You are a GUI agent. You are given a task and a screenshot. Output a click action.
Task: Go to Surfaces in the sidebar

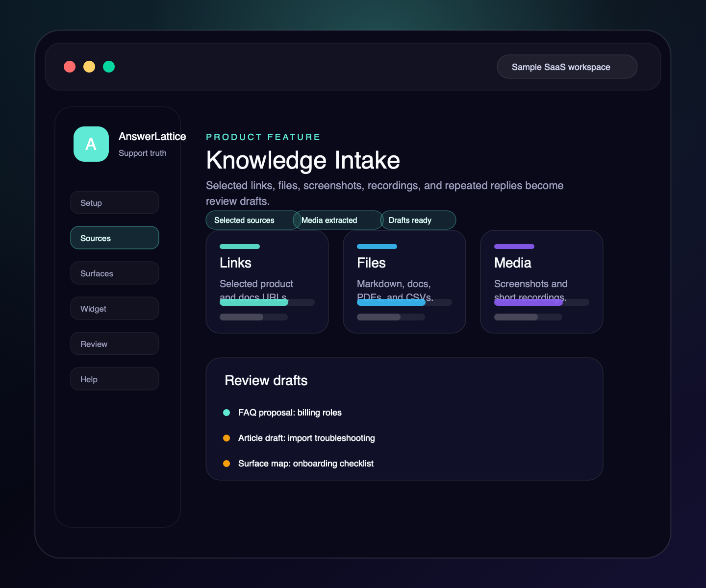[115, 273]
